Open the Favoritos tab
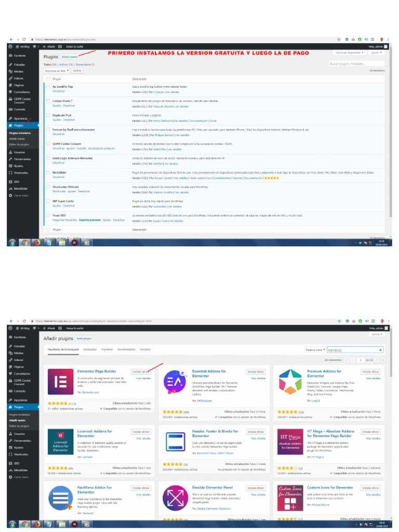 (x=145, y=350)
